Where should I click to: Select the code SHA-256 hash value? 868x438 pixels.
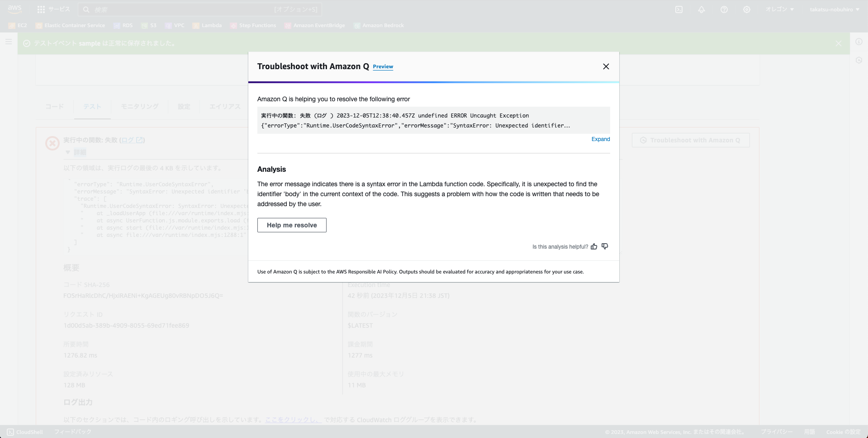[x=143, y=296]
